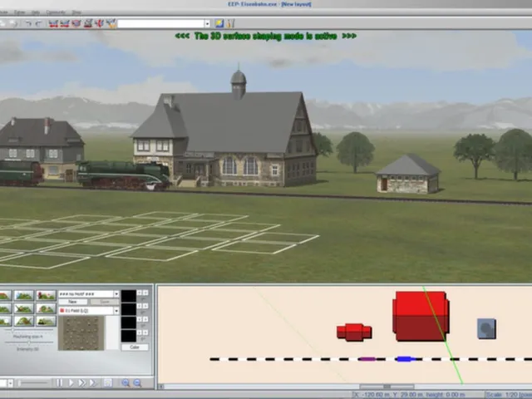Viewport: 532px width, 399px height.
Task: Click the blue and yellow 3D view icon
Action: (x=219, y=23)
